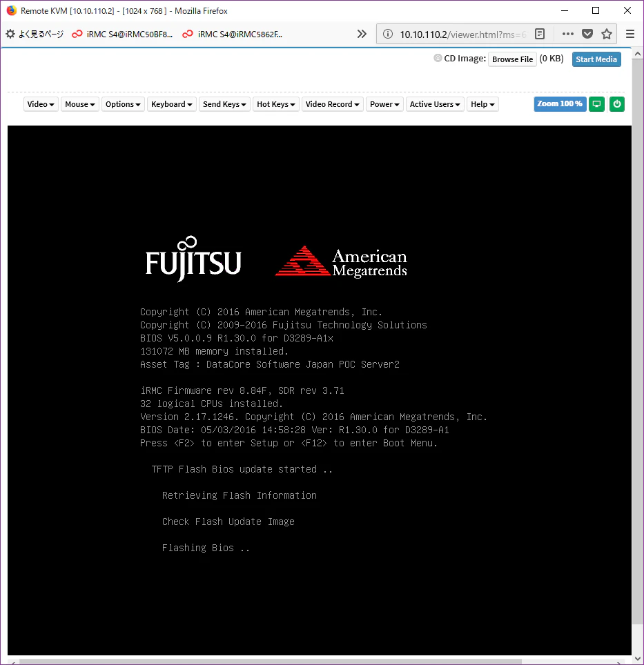Click the vertical scrollbar up arrow
The height and width of the screenshot is (665, 644).
point(637,54)
